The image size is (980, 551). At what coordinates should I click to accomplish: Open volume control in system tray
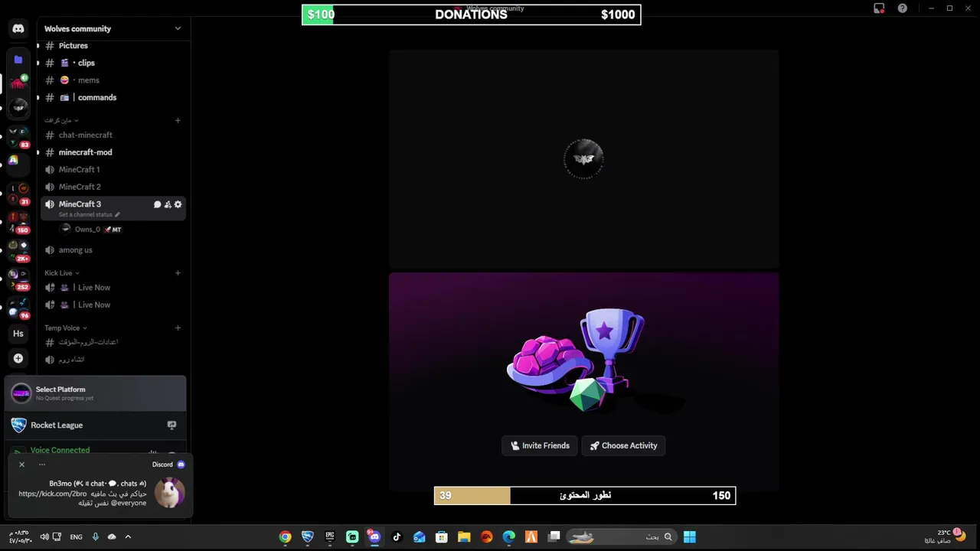pyautogui.click(x=44, y=537)
